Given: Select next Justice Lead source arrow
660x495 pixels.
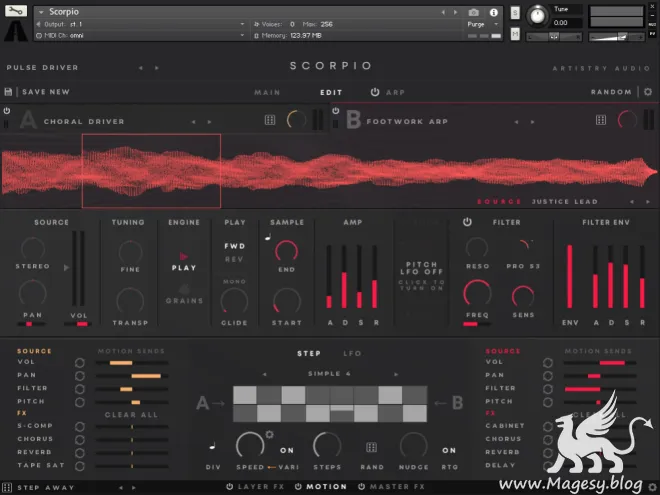Looking at the screenshot, I should pos(648,202).
